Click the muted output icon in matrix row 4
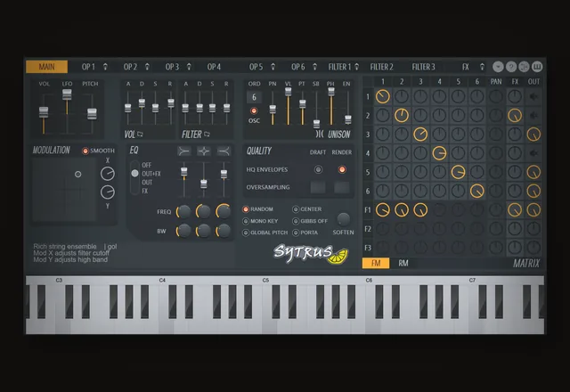The width and height of the screenshot is (570, 392). tap(533, 153)
